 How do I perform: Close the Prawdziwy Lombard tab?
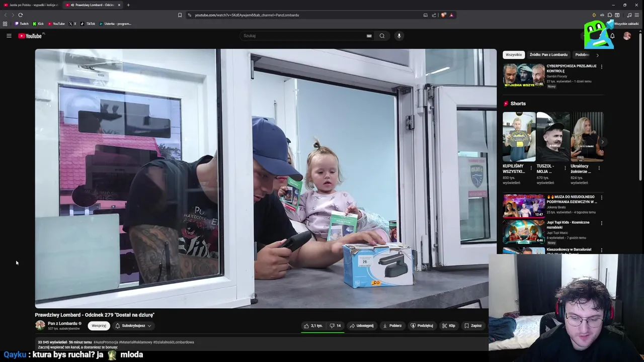coord(119,5)
